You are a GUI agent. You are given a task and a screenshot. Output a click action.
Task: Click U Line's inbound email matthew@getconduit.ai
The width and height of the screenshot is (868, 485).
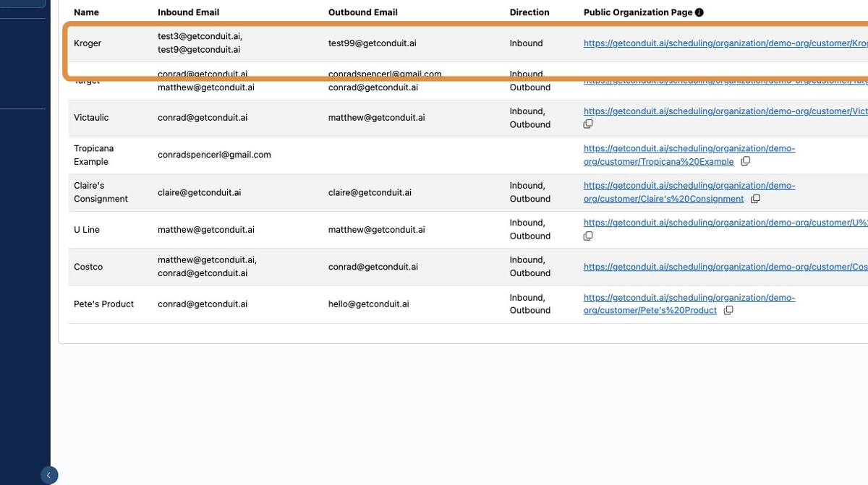pyautogui.click(x=206, y=230)
